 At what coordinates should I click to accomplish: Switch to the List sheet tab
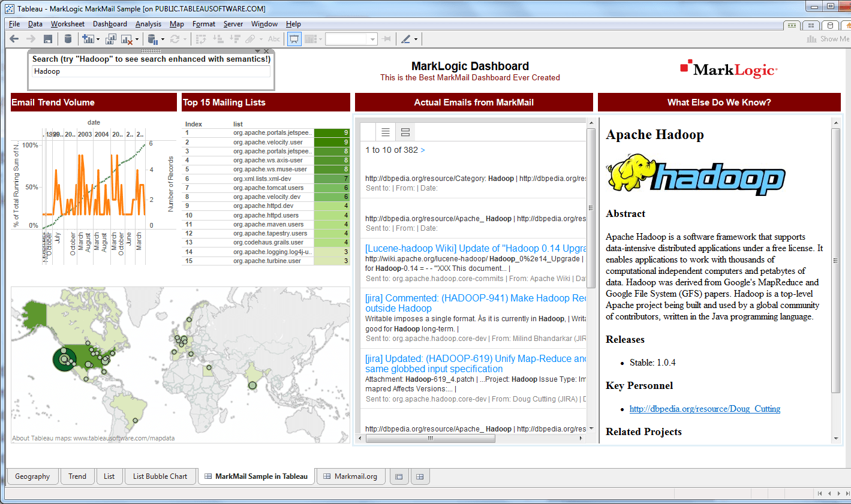click(x=109, y=476)
